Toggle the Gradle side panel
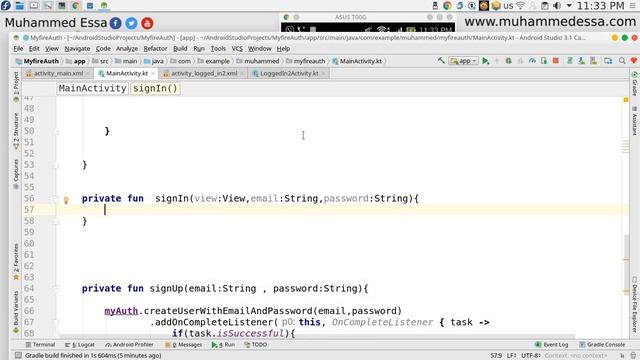The width and height of the screenshot is (640, 360). pos(635,84)
